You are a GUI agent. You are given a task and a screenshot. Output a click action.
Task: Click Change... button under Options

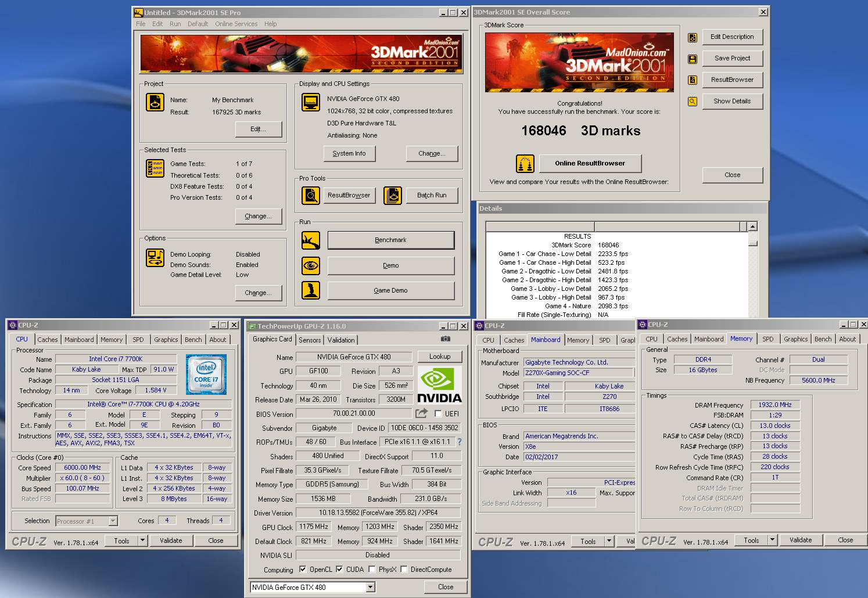click(259, 293)
